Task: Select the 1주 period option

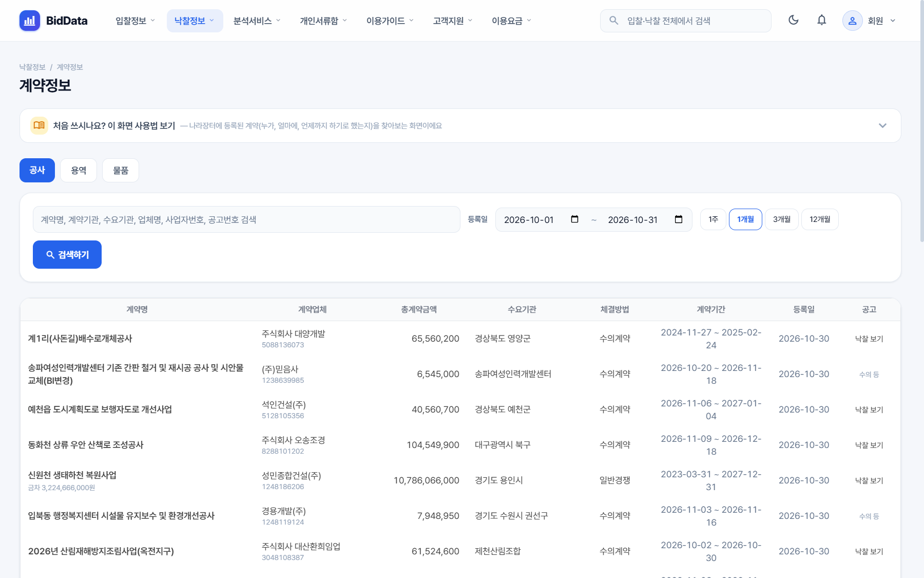Action: (713, 219)
